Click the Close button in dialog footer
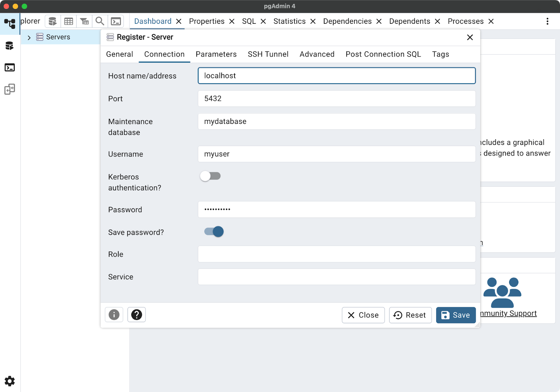Viewport: 560px width, 392px height. coord(363,315)
